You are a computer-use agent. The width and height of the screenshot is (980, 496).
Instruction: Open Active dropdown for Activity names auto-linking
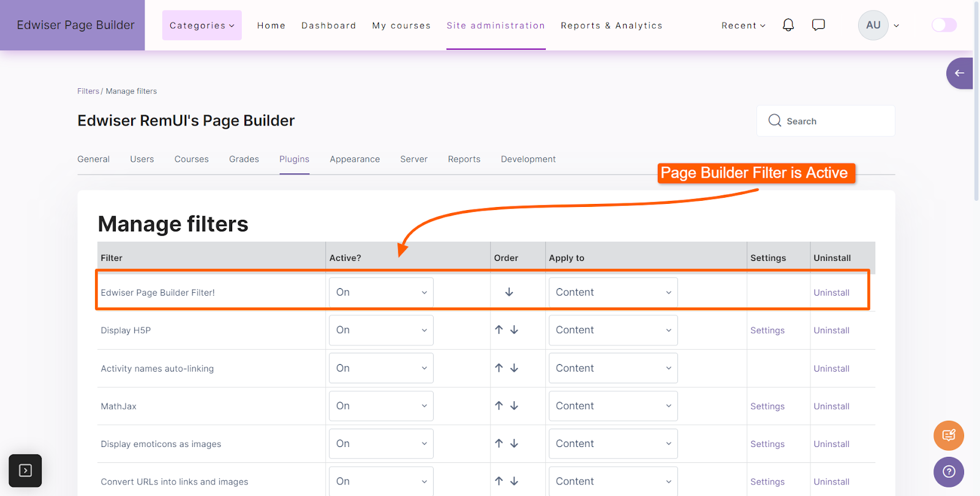381,368
